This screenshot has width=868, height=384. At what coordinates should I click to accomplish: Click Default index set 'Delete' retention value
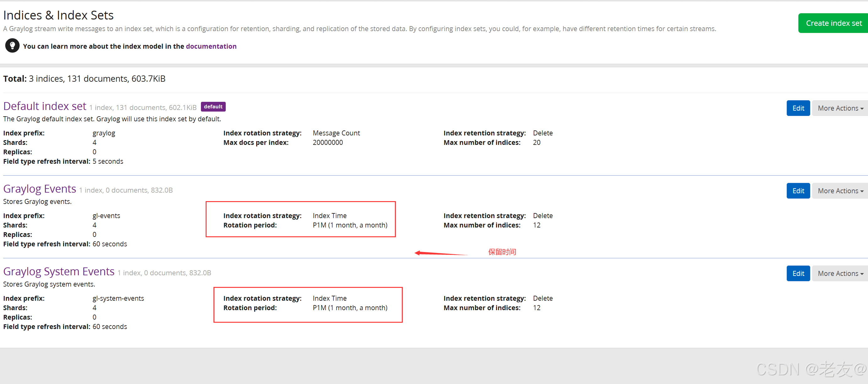pyautogui.click(x=542, y=133)
